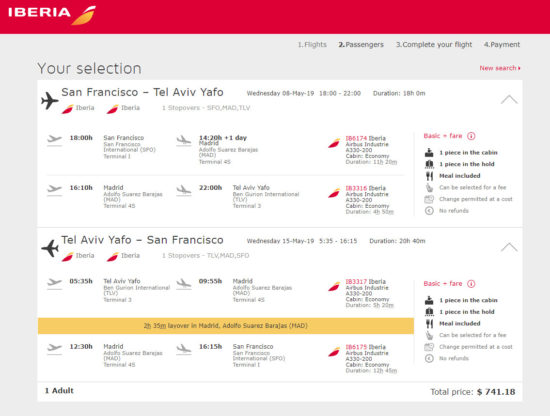This screenshot has height=416, width=550.
Task: Open flight IB6174 details link
Action: [356, 138]
